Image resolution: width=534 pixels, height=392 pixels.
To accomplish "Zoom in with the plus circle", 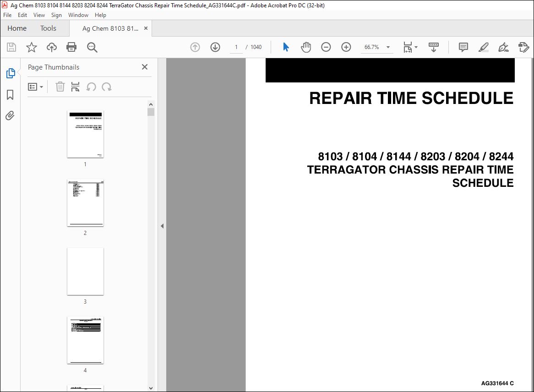I will click(346, 47).
